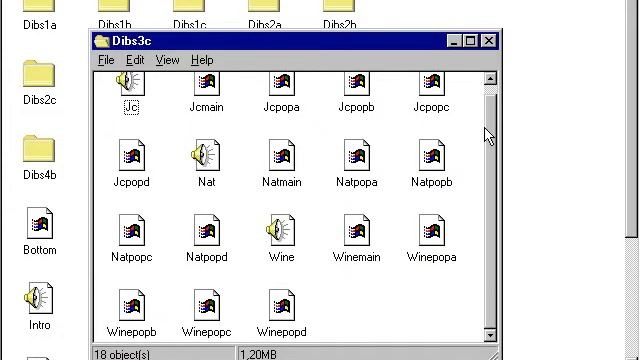Select the Winepopd file icon
The image size is (640, 360).
click(282, 305)
